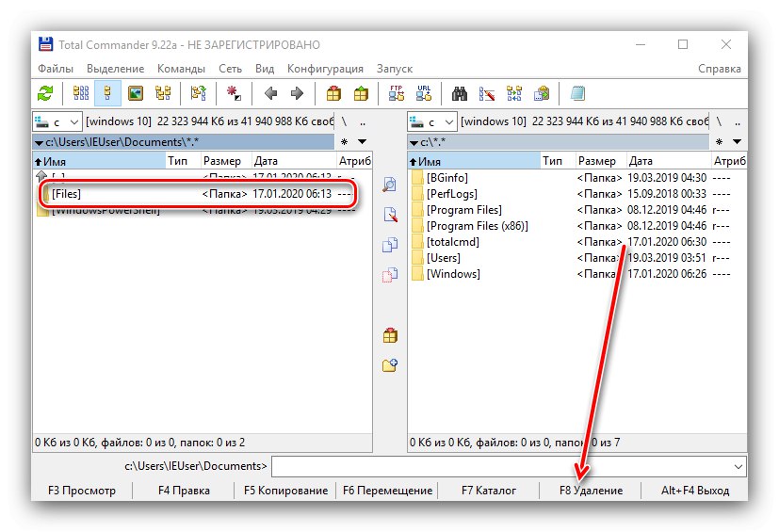
Task: Select the [BGinfo] folder
Action: [577, 178]
